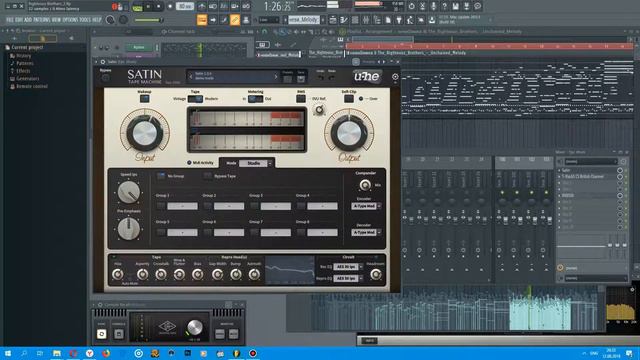Open the Yandex browser taskbar icon
The image size is (640, 360).
89,353
